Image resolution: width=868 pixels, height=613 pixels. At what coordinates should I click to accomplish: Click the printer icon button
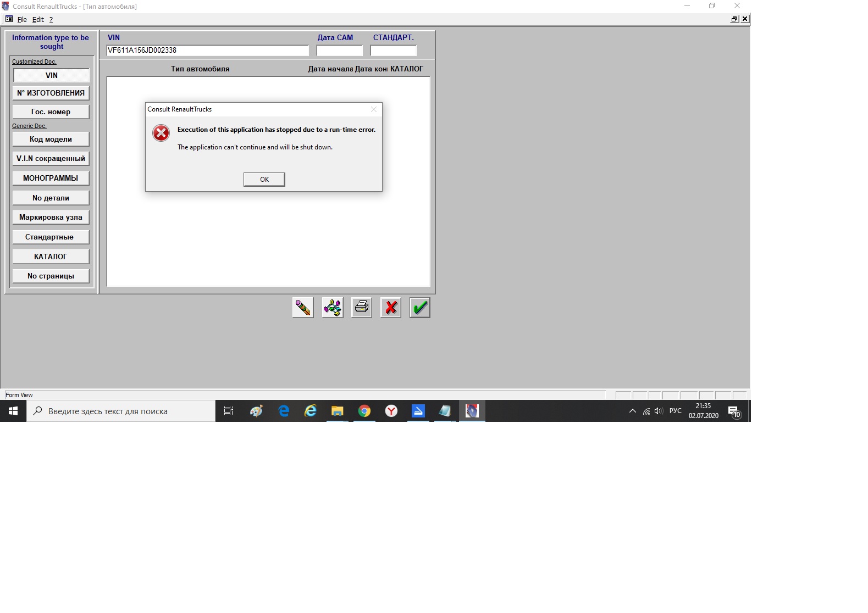(x=362, y=308)
